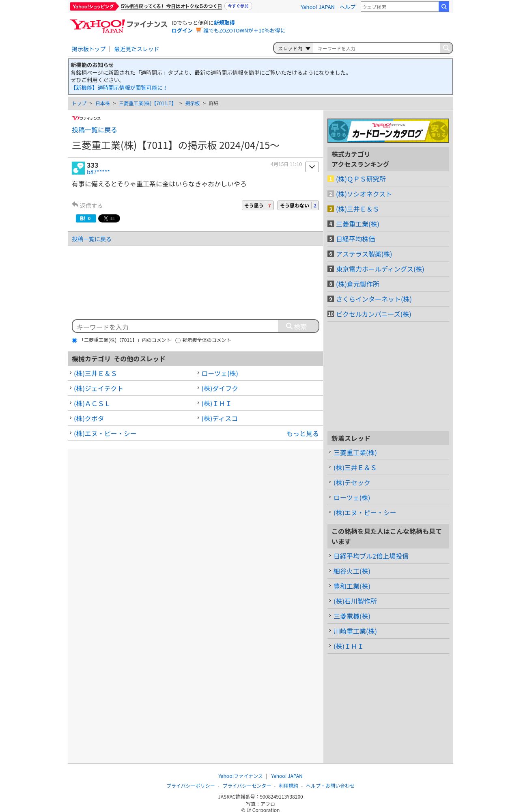Image resolution: width=521 pixels, height=812 pixels.
Task: Click the ヘルプ link in the header
Action: point(347,7)
